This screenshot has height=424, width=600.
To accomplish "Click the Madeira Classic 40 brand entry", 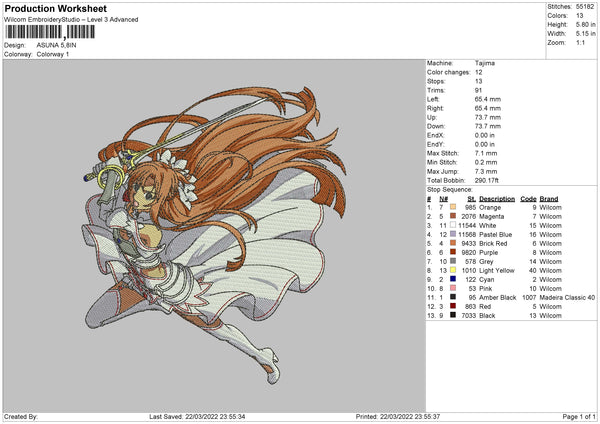I will point(567,296).
